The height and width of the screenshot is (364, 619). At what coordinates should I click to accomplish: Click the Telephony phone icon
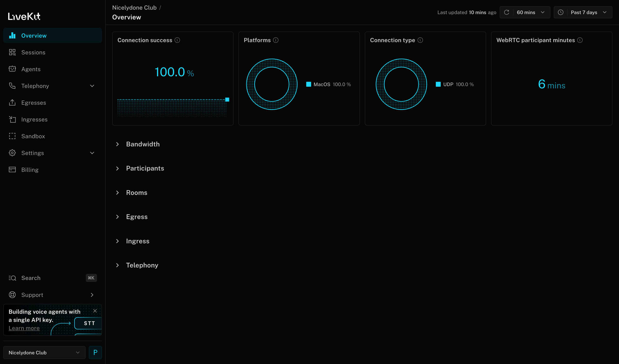[x=12, y=86]
